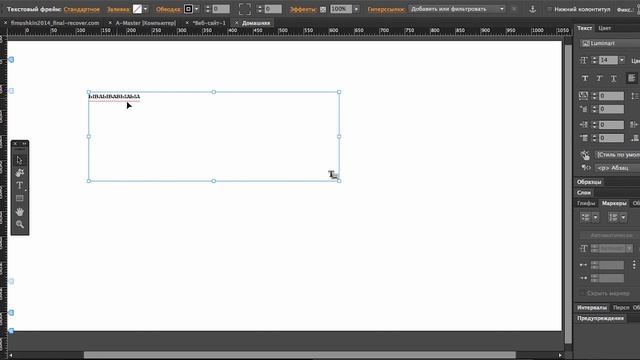The width and height of the screenshot is (640, 360).
Task: Open the Цвет panel tab
Action: (604, 28)
